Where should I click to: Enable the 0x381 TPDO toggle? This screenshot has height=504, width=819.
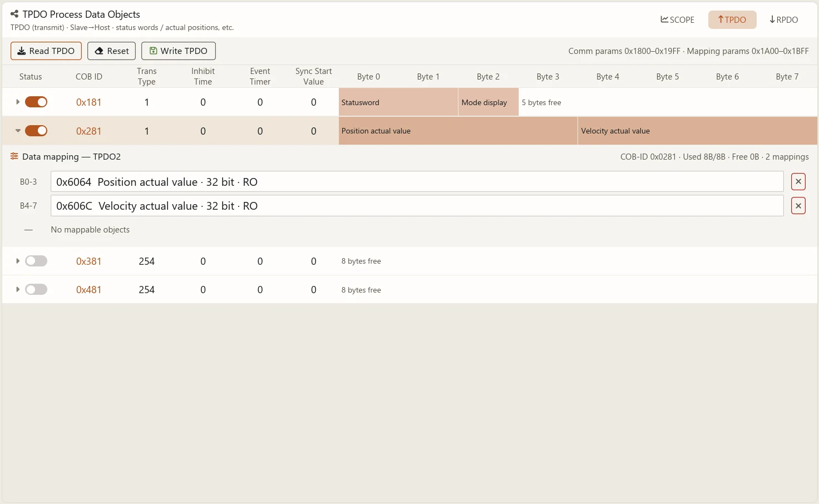click(36, 261)
